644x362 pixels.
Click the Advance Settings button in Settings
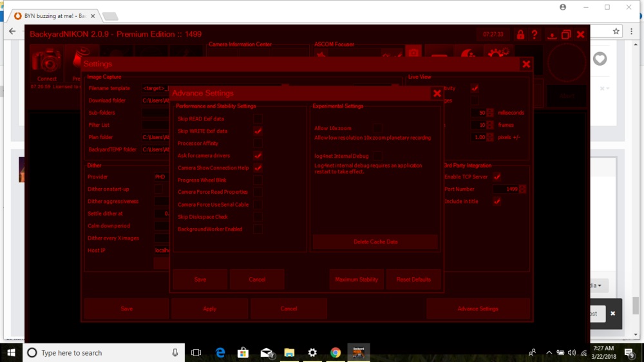(478, 309)
